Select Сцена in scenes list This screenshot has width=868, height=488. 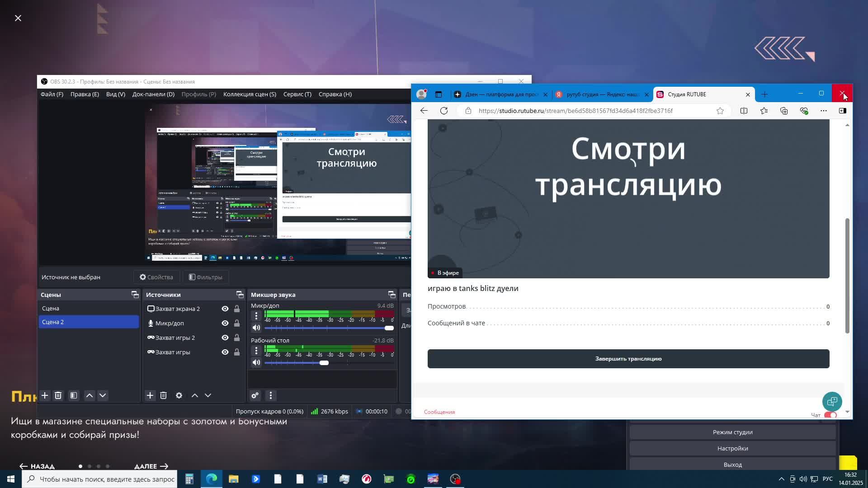[x=89, y=308]
